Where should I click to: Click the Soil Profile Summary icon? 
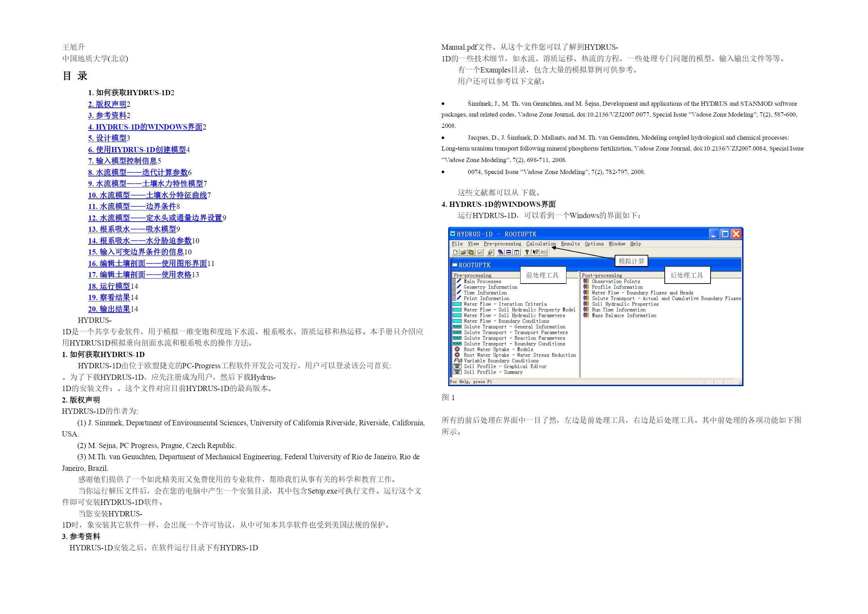click(457, 372)
